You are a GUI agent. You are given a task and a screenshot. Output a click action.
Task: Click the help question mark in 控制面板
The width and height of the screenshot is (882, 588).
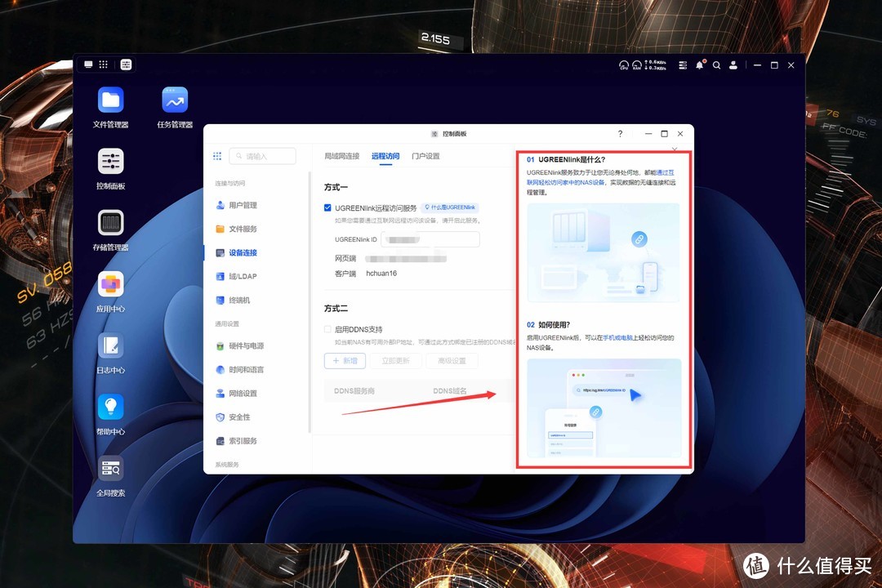(x=620, y=134)
